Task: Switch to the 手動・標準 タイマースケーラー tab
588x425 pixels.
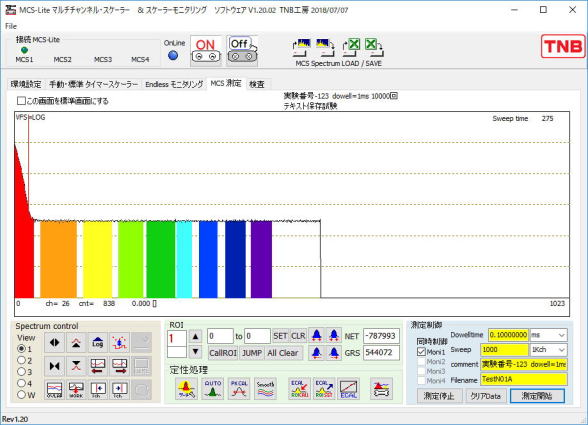Action: click(93, 84)
